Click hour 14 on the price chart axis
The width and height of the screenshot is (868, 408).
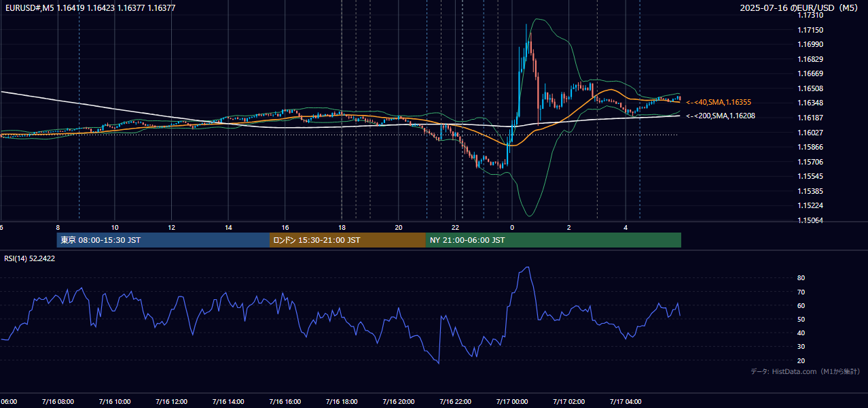pyautogui.click(x=228, y=227)
